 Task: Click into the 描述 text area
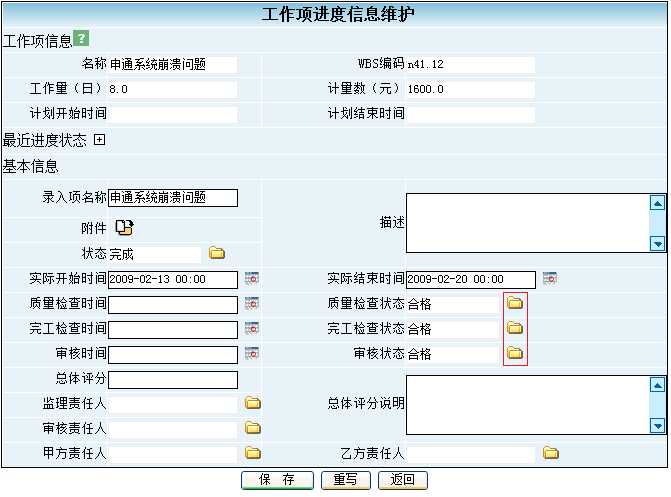pyautogui.click(x=528, y=223)
